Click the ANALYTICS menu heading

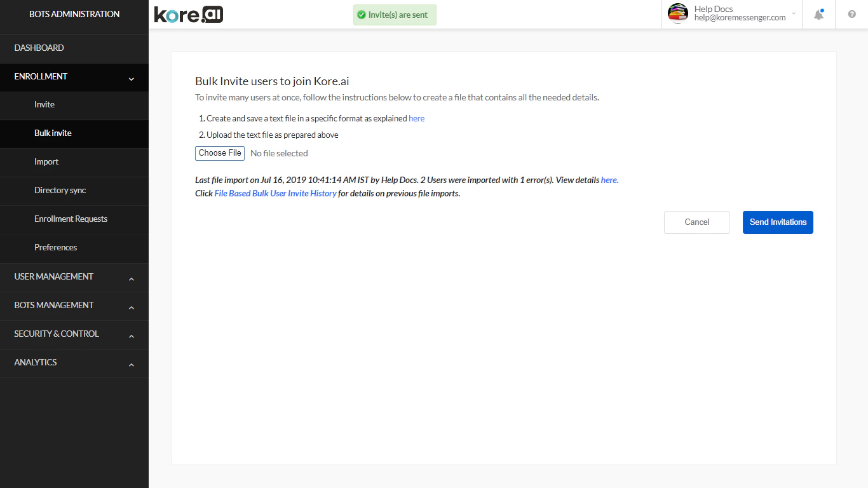(x=36, y=362)
